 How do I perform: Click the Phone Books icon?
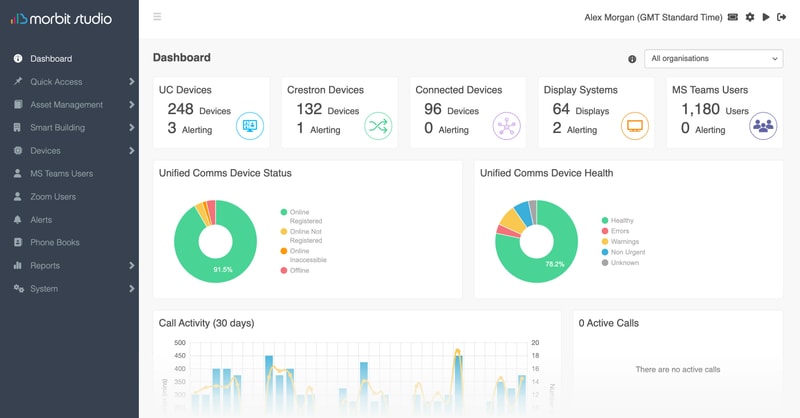18,242
